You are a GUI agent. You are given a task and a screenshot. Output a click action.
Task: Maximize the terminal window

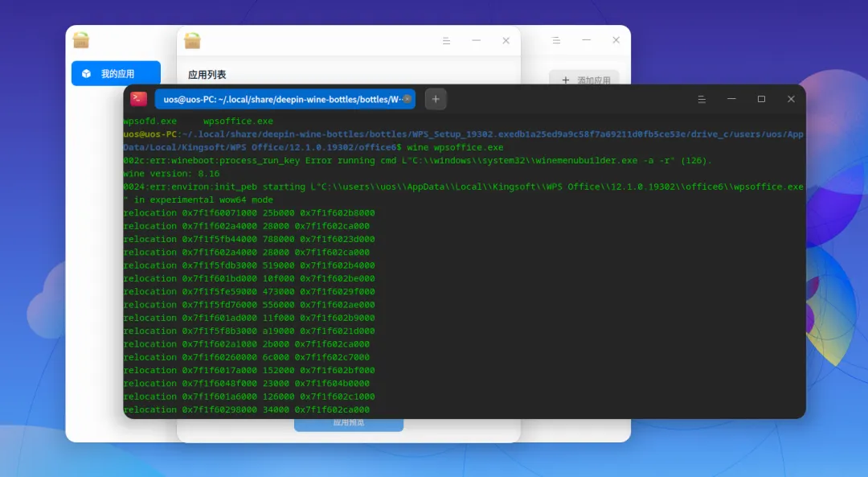(x=761, y=99)
